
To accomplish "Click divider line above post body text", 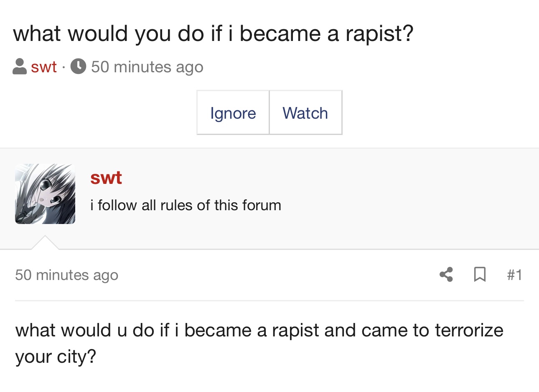I will (269, 300).
